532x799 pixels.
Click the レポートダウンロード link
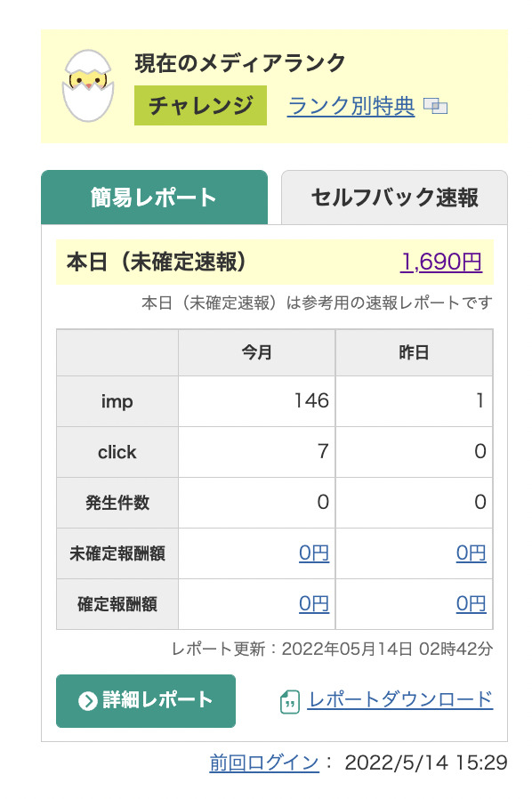coord(400,699)
